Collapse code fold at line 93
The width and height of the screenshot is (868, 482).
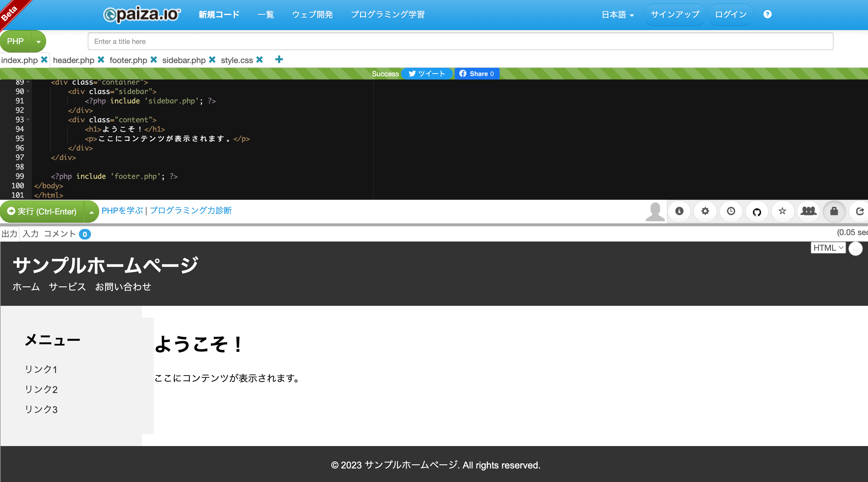coord(28,120)
